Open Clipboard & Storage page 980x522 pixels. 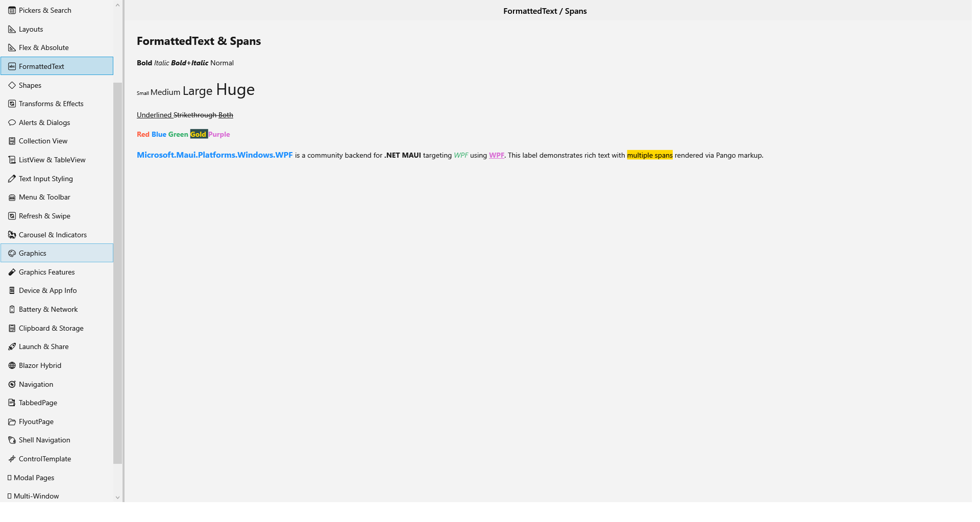click(57, 328)
